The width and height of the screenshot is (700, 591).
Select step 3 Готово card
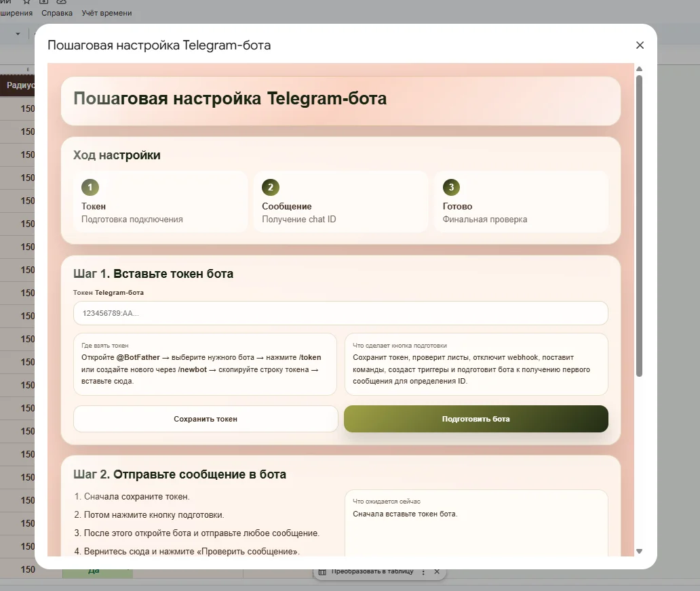coord(522,201)
